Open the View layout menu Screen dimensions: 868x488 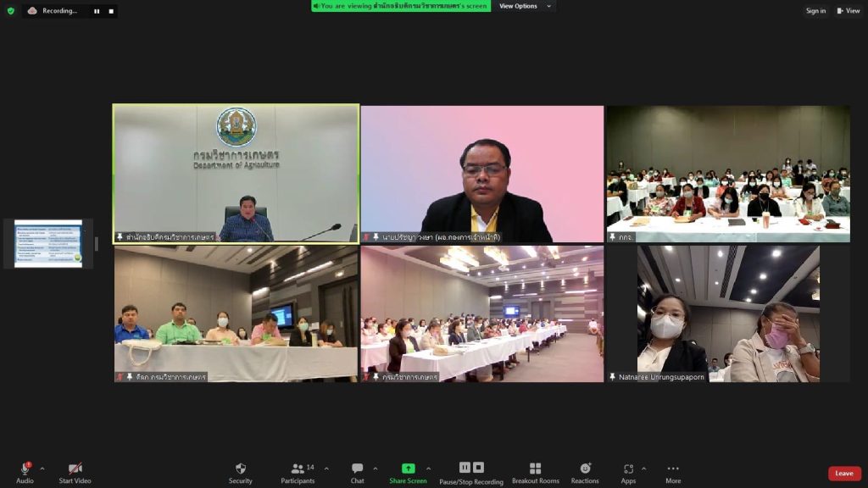tap(848, 11)
